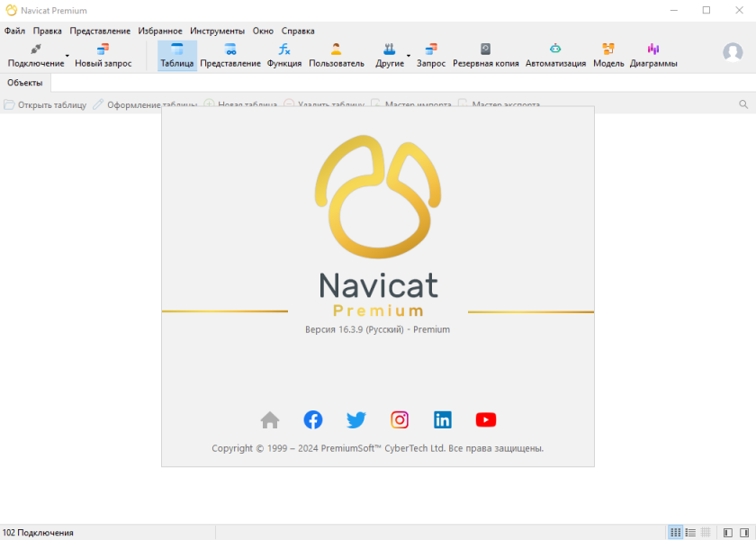Open the Инструменты menu
This screenshot has height=540, width=756.
[x=217, y=31]
